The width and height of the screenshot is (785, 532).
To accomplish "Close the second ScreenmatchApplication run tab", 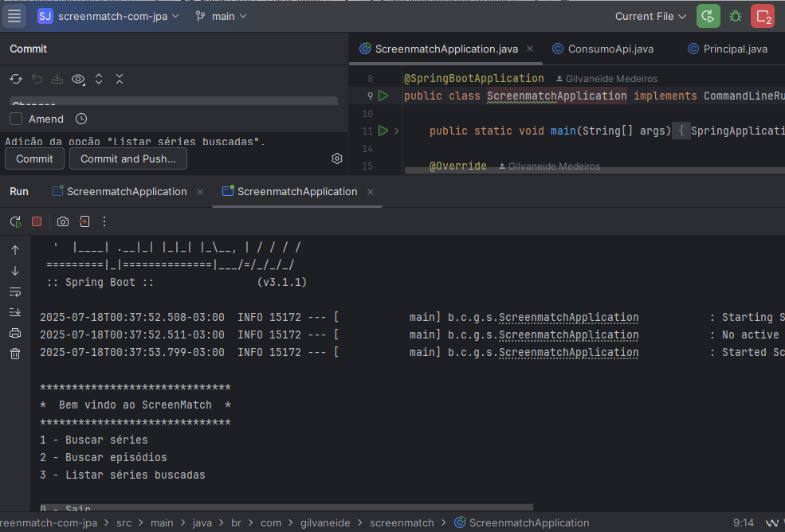I will (x=371, y=192).
